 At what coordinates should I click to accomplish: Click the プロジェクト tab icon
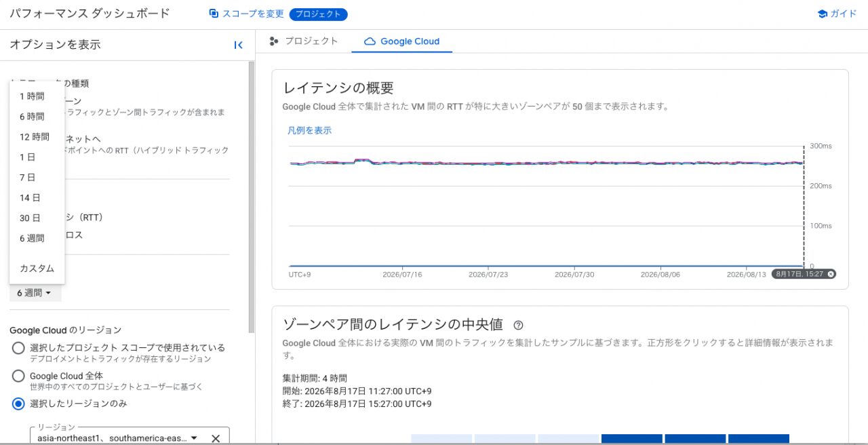coord(274,41)
